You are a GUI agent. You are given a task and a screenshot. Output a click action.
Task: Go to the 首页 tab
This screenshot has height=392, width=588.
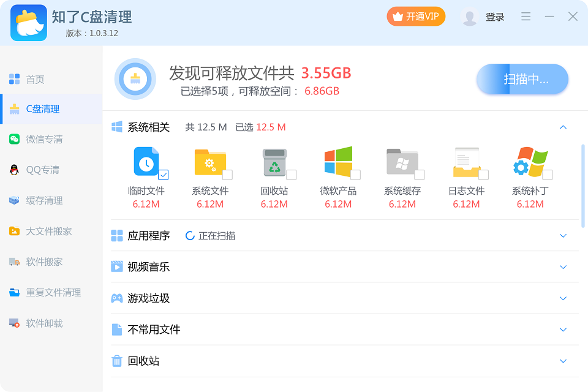[x=51, y=79]
